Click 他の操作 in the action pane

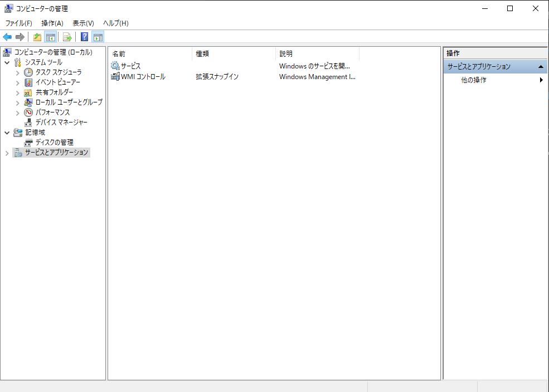(473, 80)
